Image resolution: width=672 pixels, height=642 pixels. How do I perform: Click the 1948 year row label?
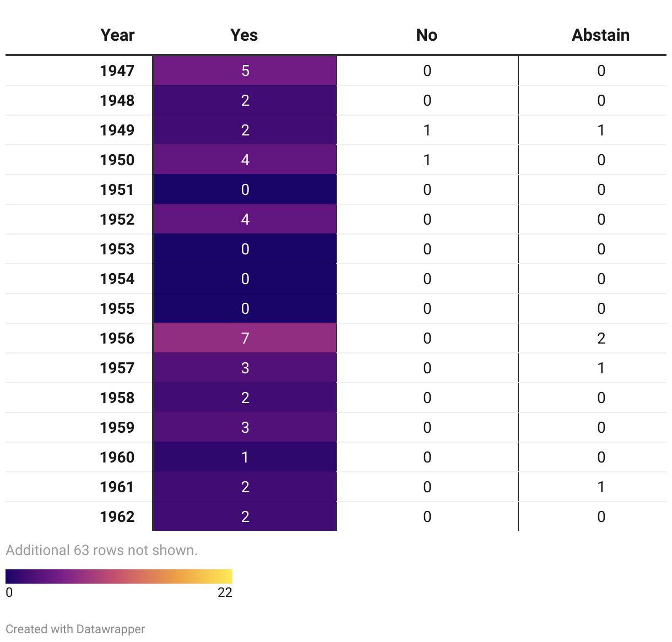click(x=117, y=100)
